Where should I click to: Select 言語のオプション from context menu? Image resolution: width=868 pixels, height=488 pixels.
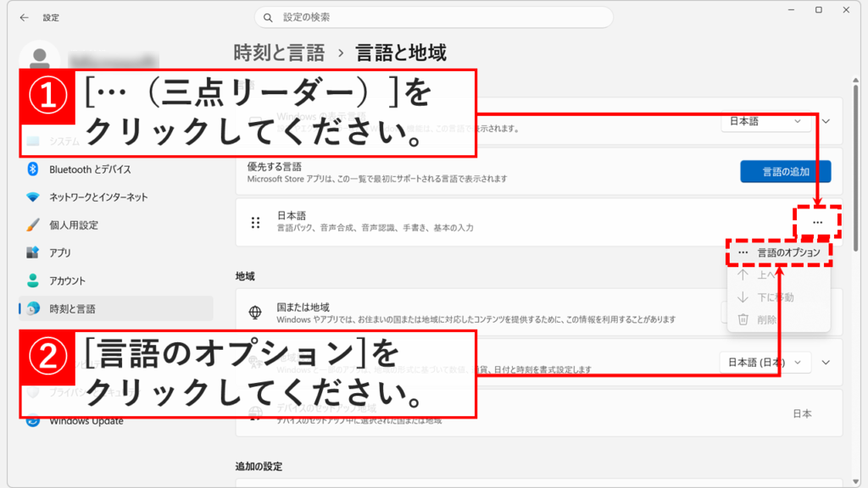click(x=779, y=252)
